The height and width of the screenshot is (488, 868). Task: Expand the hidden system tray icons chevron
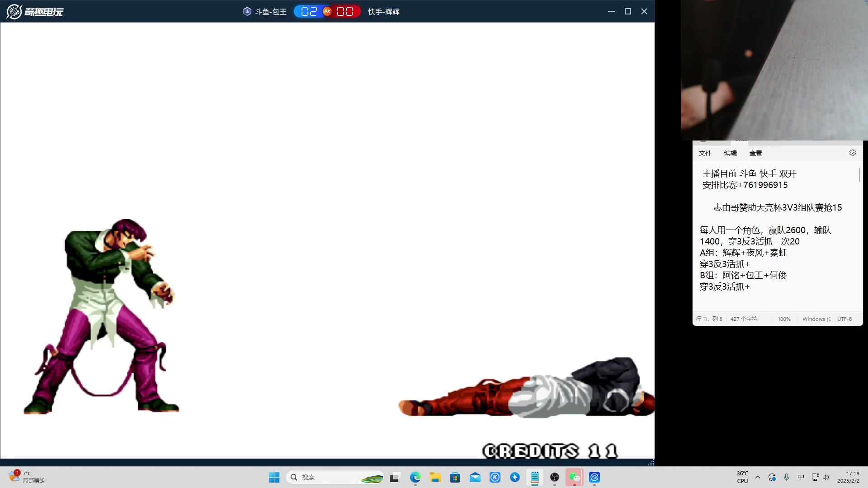pos(758,477)
